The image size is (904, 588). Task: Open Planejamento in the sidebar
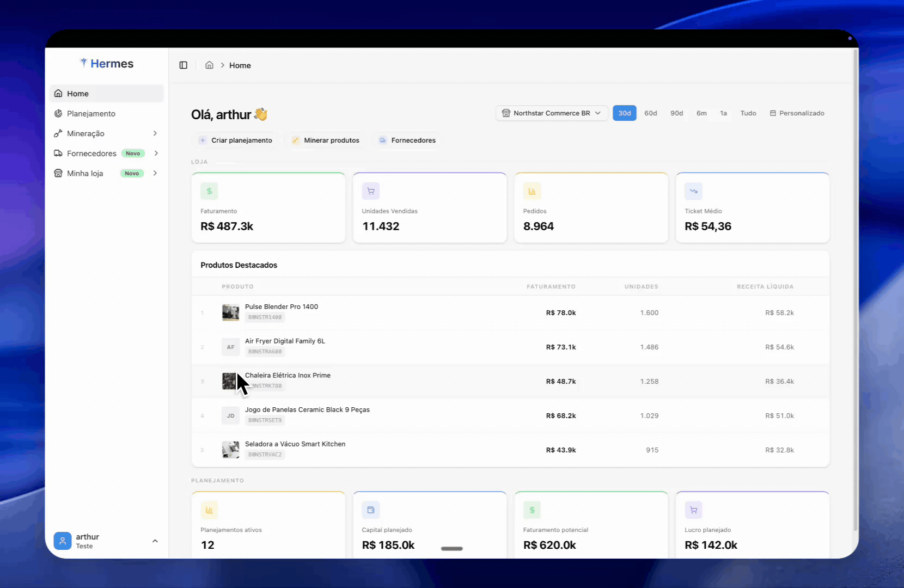tap(91, 114)
